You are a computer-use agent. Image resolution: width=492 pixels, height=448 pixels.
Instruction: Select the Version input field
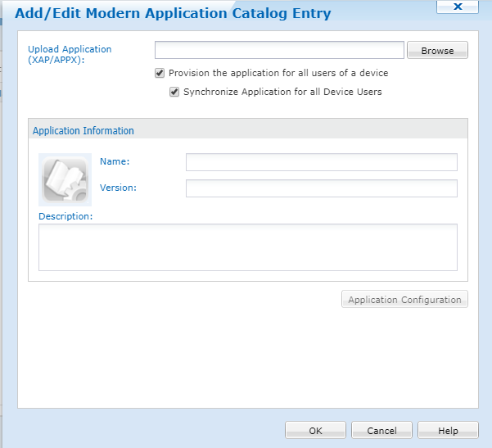(321, 188)
